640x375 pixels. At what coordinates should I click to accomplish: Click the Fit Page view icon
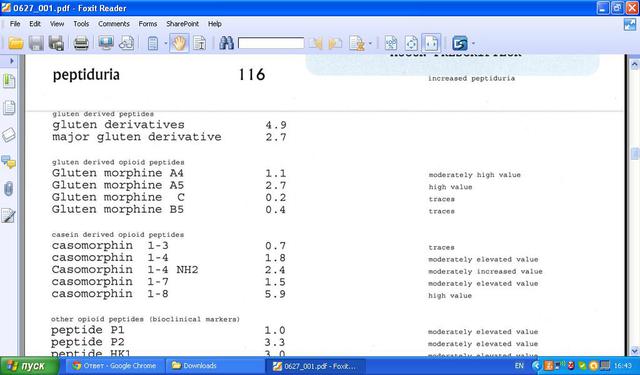(x=411, y=43)
